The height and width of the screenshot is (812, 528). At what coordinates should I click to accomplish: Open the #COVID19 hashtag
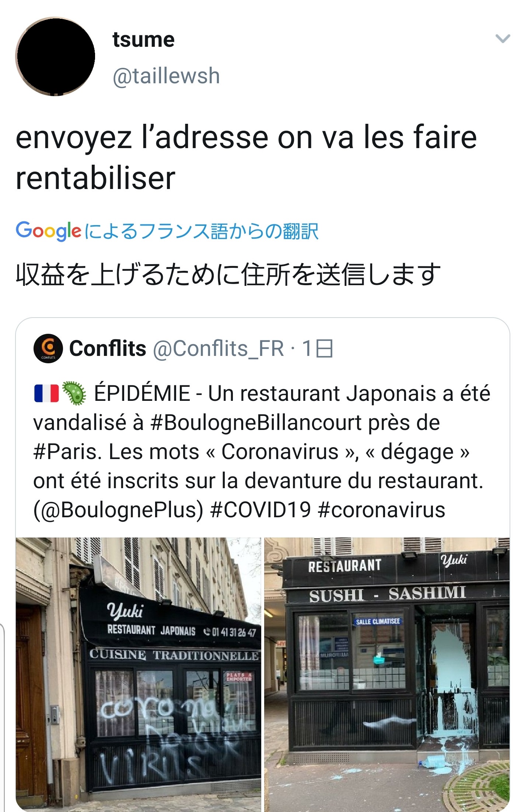260,510
